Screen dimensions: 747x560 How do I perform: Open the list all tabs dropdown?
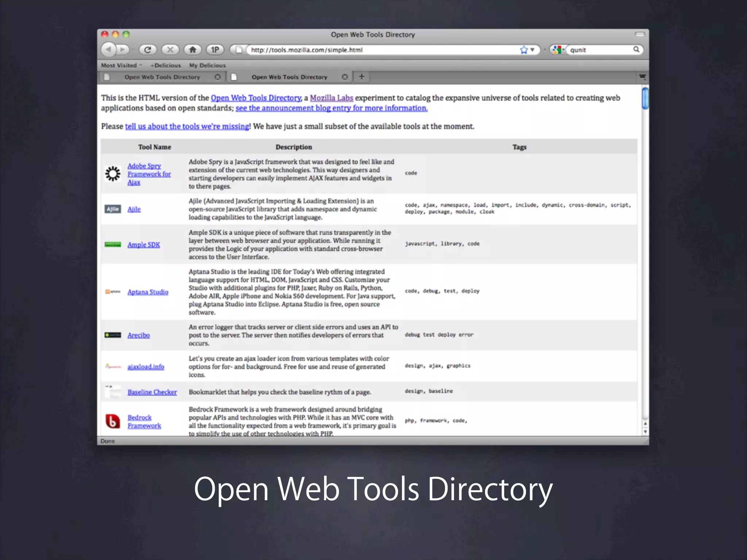pos(642,77)
